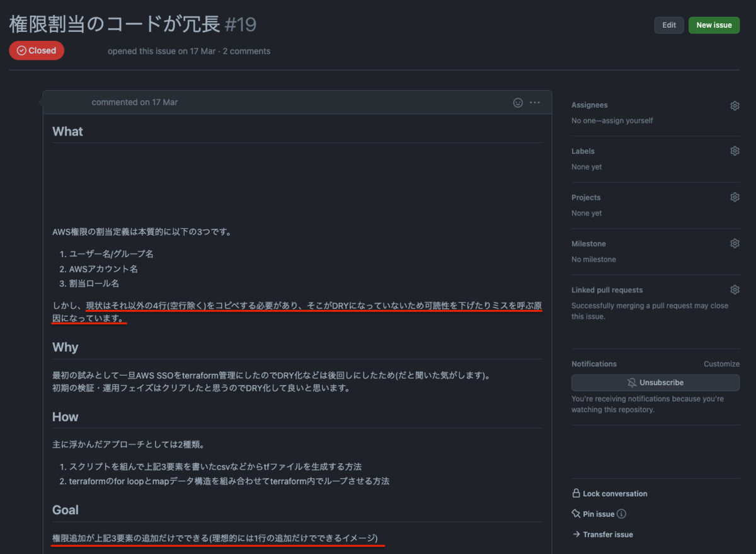Viewport: 756px width, 554px height.
Task: Click the Customize notifications link
Action: pyautogui.click(x=721, y=364)
